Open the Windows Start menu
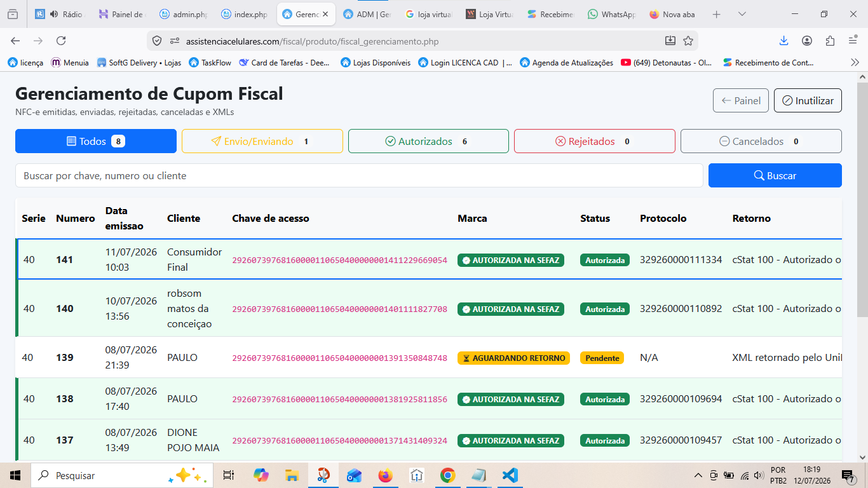The image size is (868, 488). click(15, 475)
